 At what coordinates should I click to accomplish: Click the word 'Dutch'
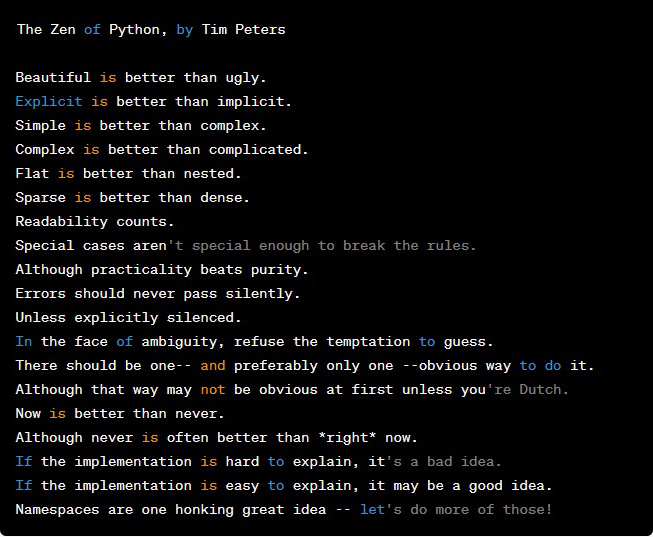(x=540, y=389)
